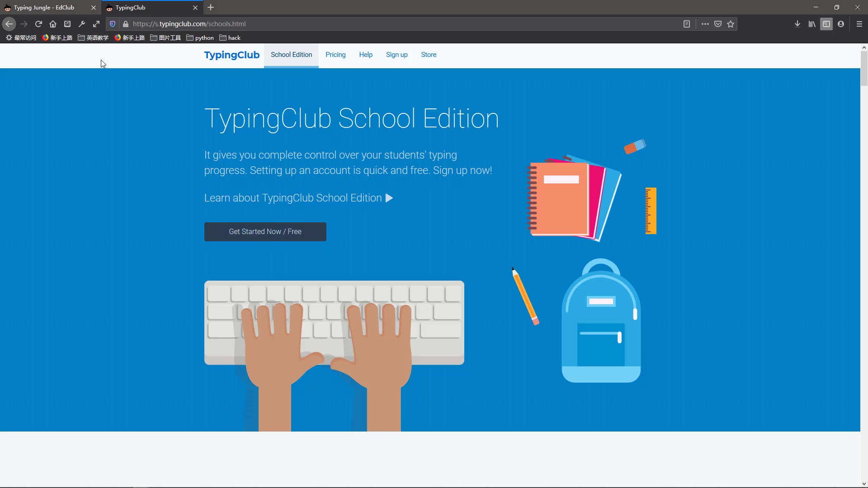
Task: Bookmark this page with the star icon
Action: [x=731, y=24]
